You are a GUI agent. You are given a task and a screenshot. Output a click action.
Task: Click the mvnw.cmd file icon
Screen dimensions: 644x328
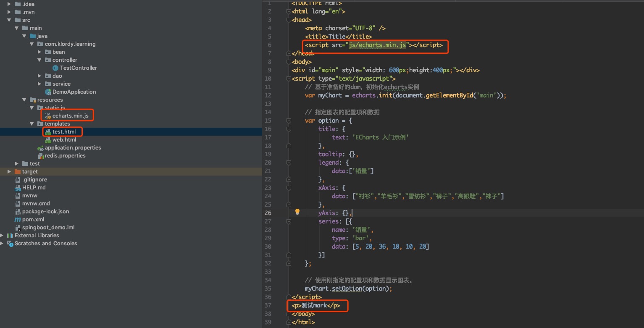(x=18, y=204)
